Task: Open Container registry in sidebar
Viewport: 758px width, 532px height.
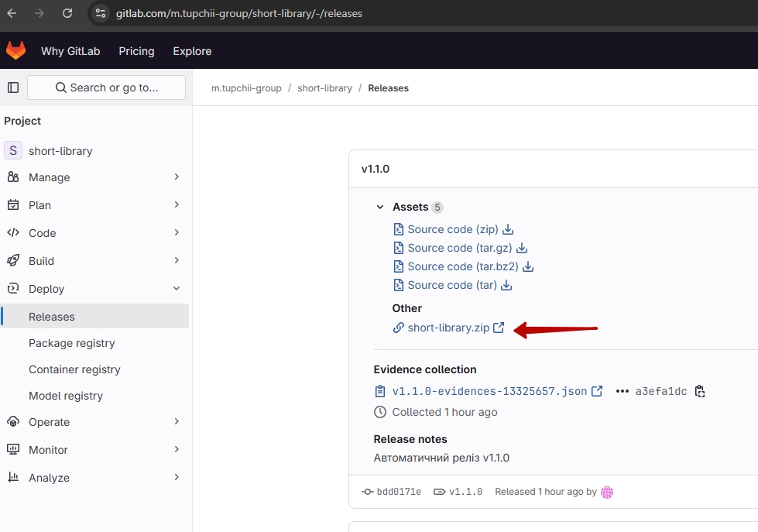Action: pos(74,369)
